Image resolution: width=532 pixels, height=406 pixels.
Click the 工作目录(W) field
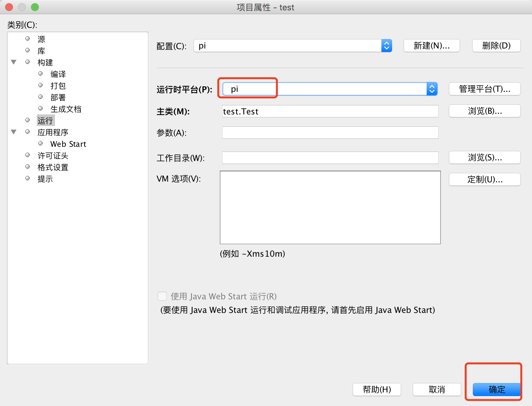(x=330, y=158)
